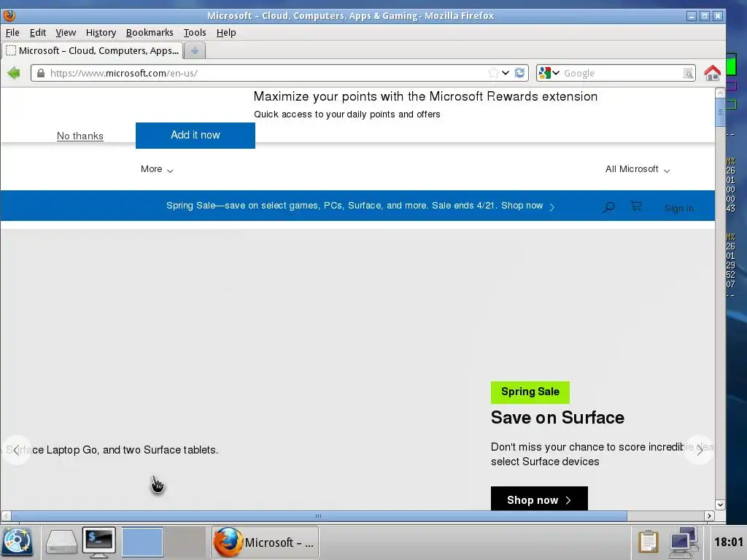Follow the Spring Sale Shop now banner link
This screenshot has height=560, width=747.
point(360,206)
